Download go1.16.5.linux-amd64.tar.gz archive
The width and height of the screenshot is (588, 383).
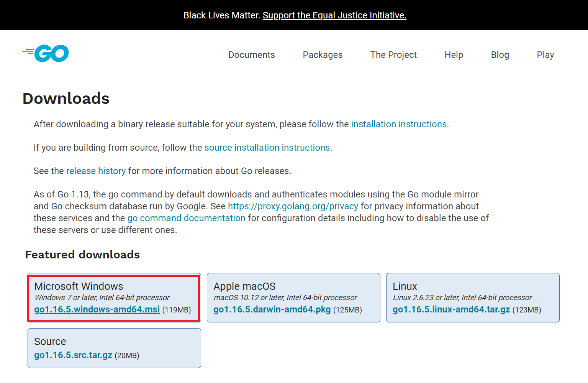(451, 309)
